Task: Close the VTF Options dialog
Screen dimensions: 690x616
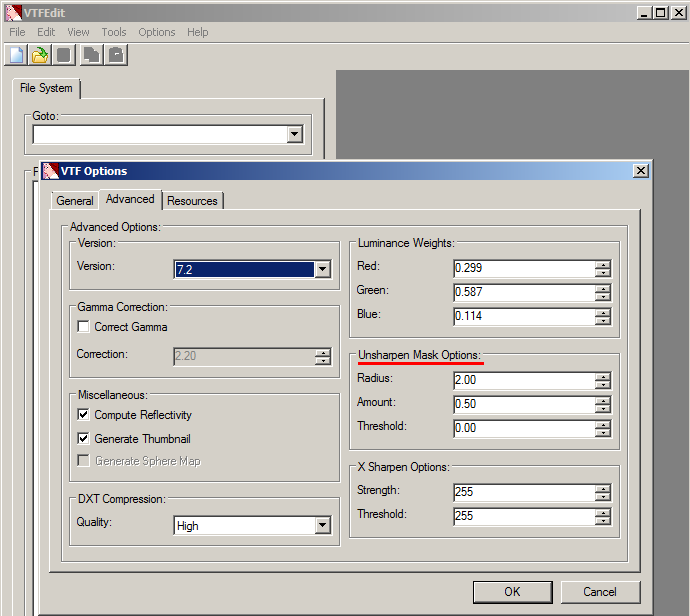Action: click(x=640, y=171)
